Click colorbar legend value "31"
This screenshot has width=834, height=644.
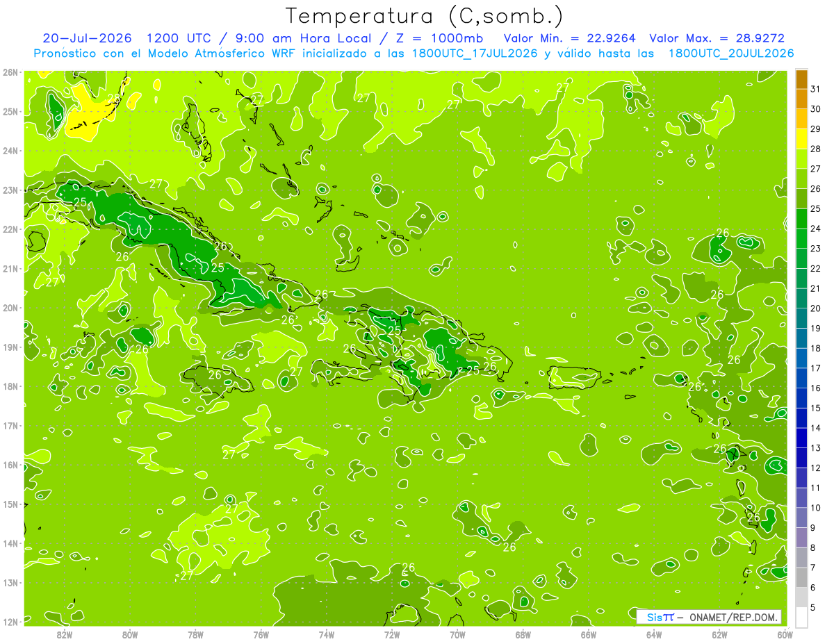pyautogui.click(x=815, y=89)
